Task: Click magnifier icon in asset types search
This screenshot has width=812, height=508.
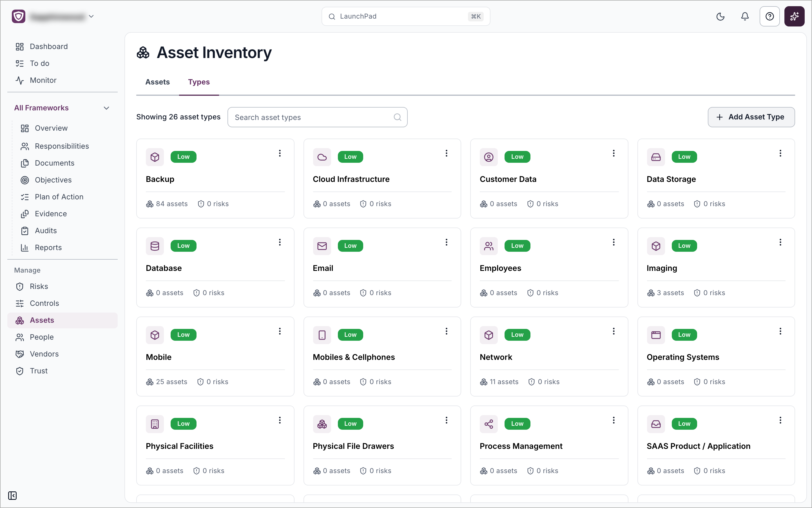Action: click(x=398, y=117)
